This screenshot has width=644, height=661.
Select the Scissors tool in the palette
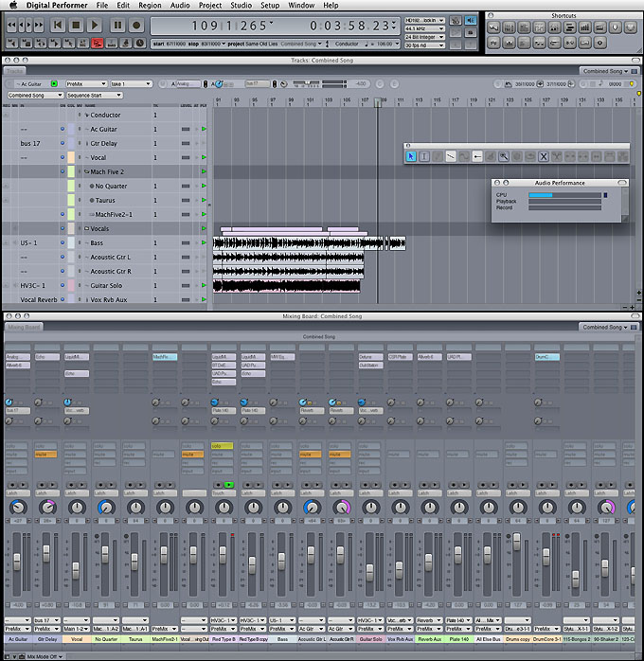click(x=557, y=157)
